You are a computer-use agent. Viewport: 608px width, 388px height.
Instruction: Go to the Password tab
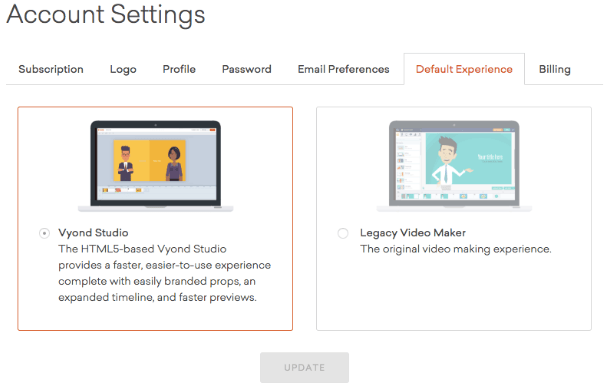click(x=247, y=69)
